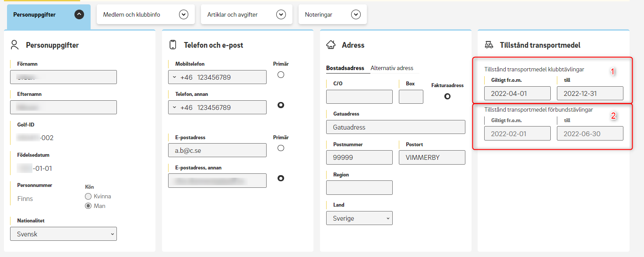The image size is (644, 257).
Task: Click the empty Region field
Action: coord(359,188)
